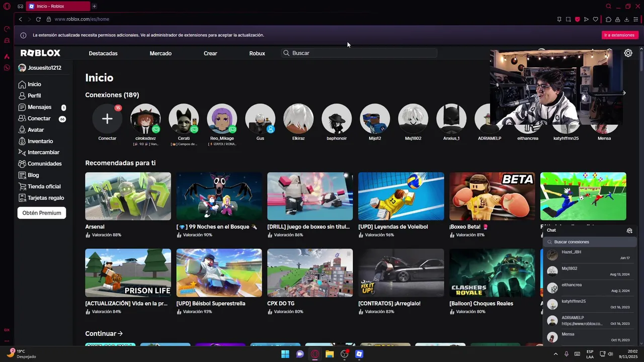Image resolution: width=644 pixels, height=362 pixels.
Task: Add page to bookmarks heart icon
Action: (595, 19)
